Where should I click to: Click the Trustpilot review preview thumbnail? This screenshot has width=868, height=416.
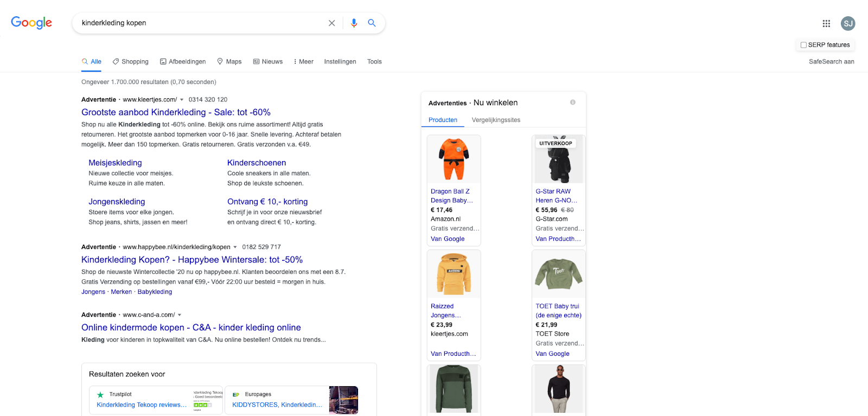[x=208, y=400]
